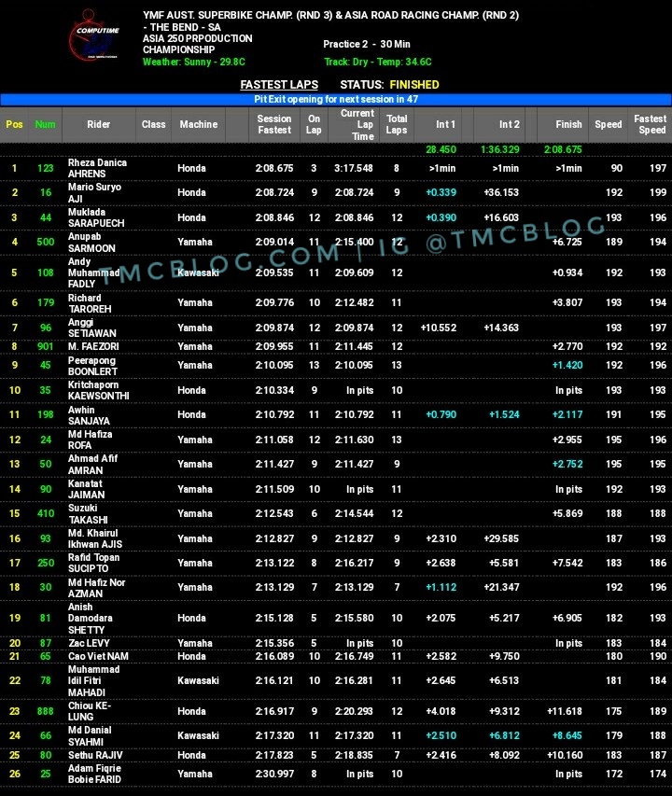Select rider Md. Khairul Ikhwan AJIS
Screen dimensions: 672x796
(95, 538)
